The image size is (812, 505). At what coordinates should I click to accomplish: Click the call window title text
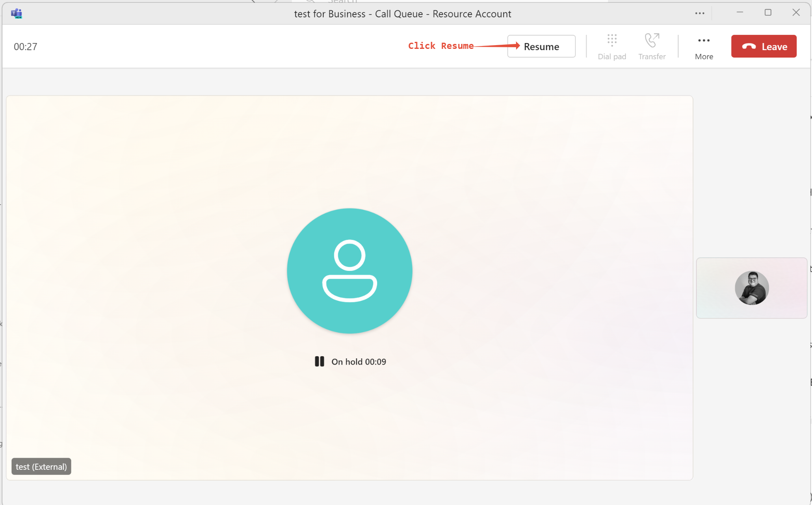(402, 14)
